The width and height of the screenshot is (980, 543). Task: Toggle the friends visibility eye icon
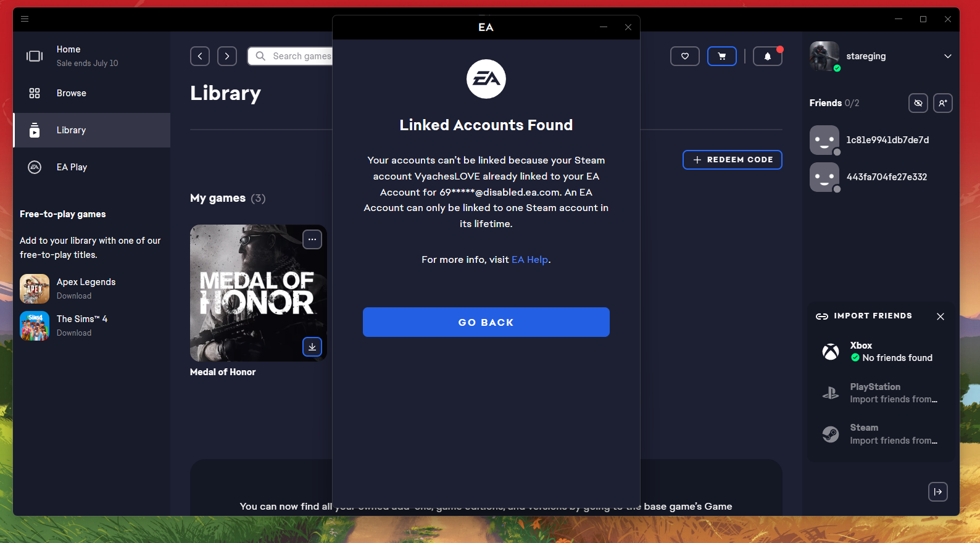(x=918, y=103)
